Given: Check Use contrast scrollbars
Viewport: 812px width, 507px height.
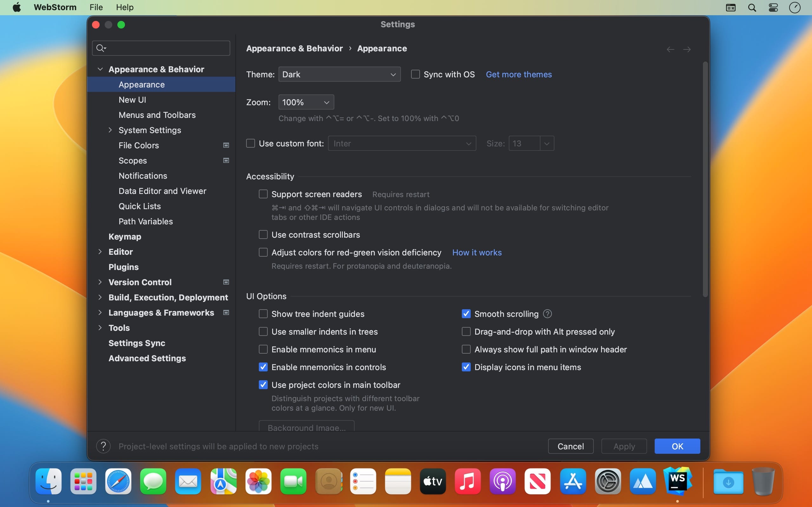Looking at the screenshot, I should coord(263,234).
